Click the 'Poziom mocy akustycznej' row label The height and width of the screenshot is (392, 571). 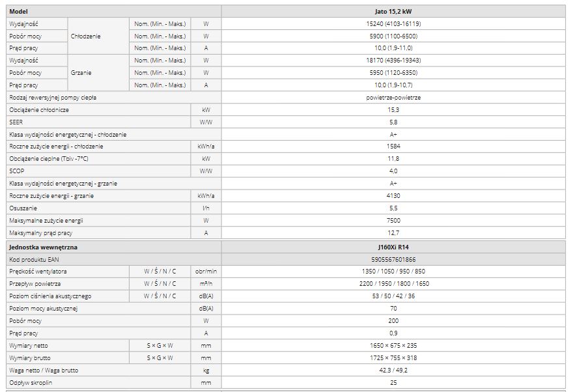click(x=43, y=309)
